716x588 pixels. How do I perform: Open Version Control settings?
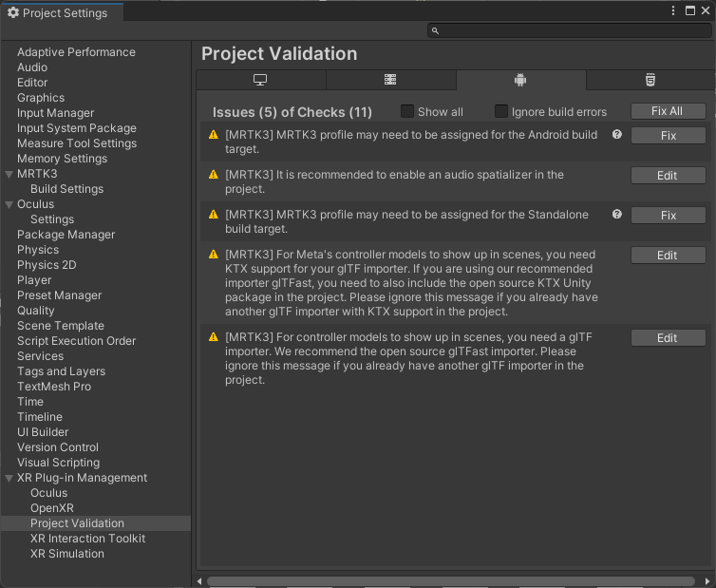(58, 447)
